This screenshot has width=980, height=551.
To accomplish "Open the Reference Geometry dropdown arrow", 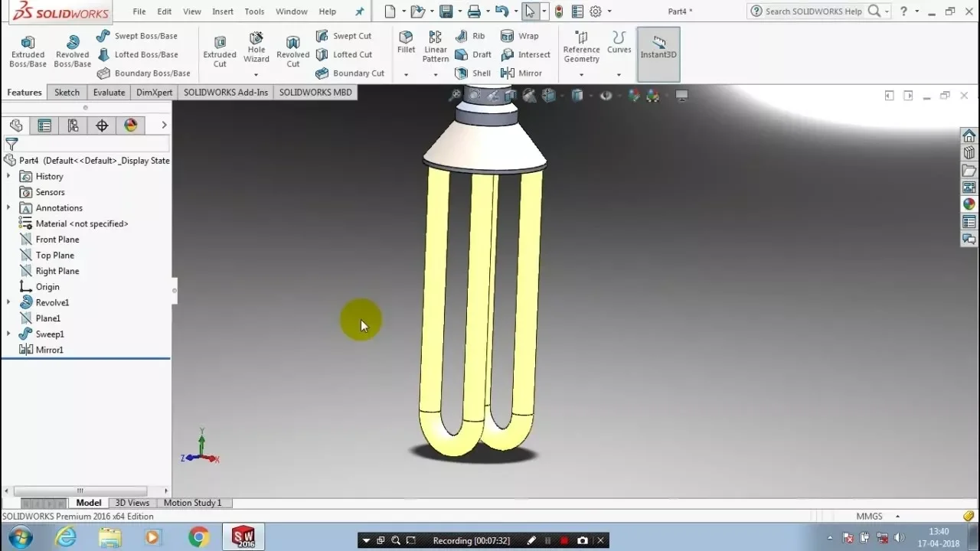I will click(x=581, y=75).
